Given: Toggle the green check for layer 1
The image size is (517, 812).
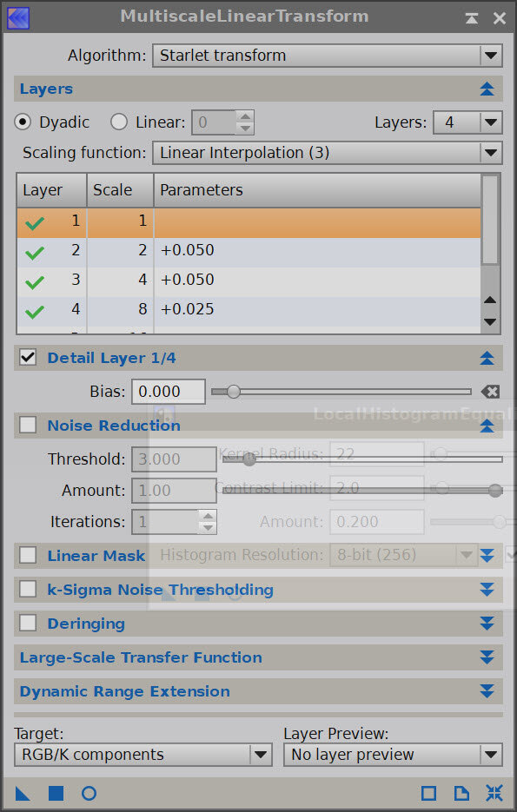Looking at the screenshot, I should [35, 223].
